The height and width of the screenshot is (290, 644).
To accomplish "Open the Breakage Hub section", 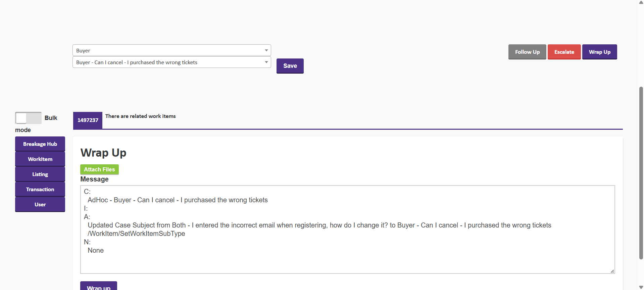I will [40, 144].
